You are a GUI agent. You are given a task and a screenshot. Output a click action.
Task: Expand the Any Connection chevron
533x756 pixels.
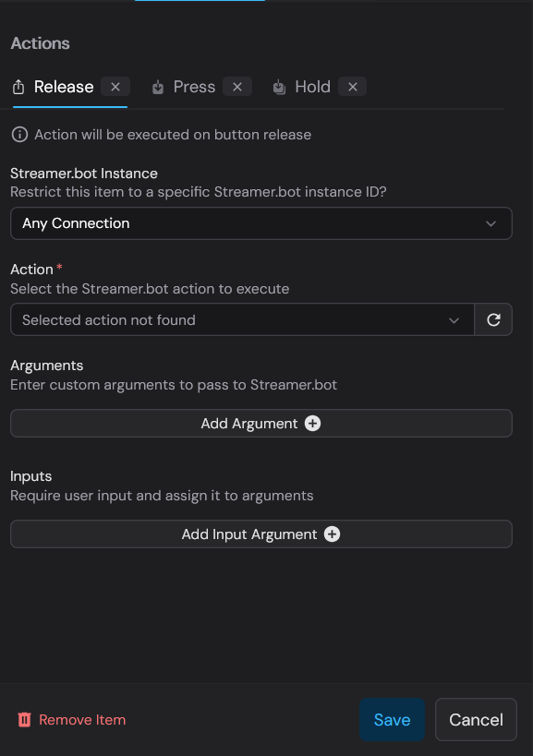pyautogui.click(x=493, y=223)
